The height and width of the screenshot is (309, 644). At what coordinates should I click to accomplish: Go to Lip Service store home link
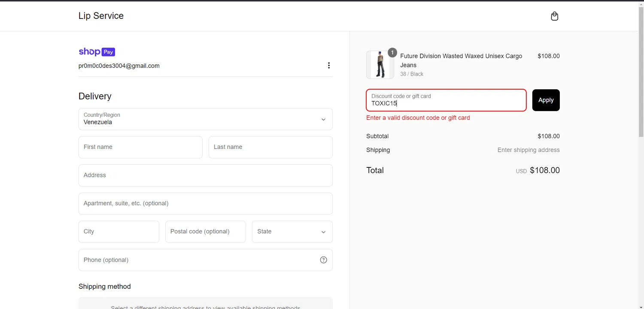click(101, 16)
